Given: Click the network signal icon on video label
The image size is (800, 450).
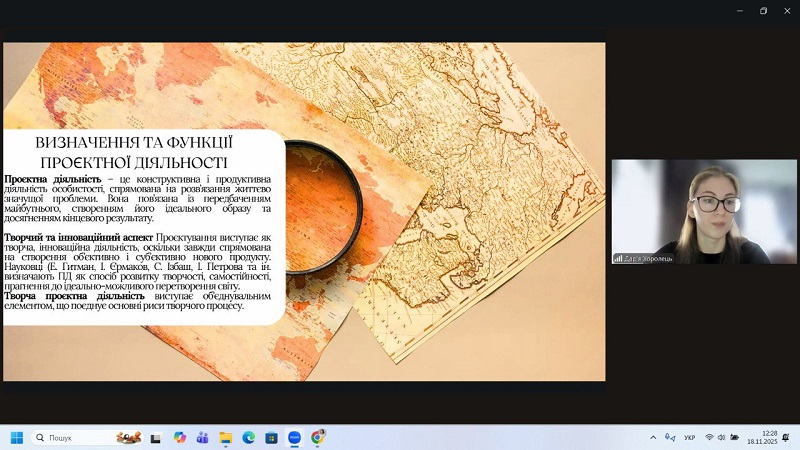Looking at the screenshot, I should pos(618,258).
